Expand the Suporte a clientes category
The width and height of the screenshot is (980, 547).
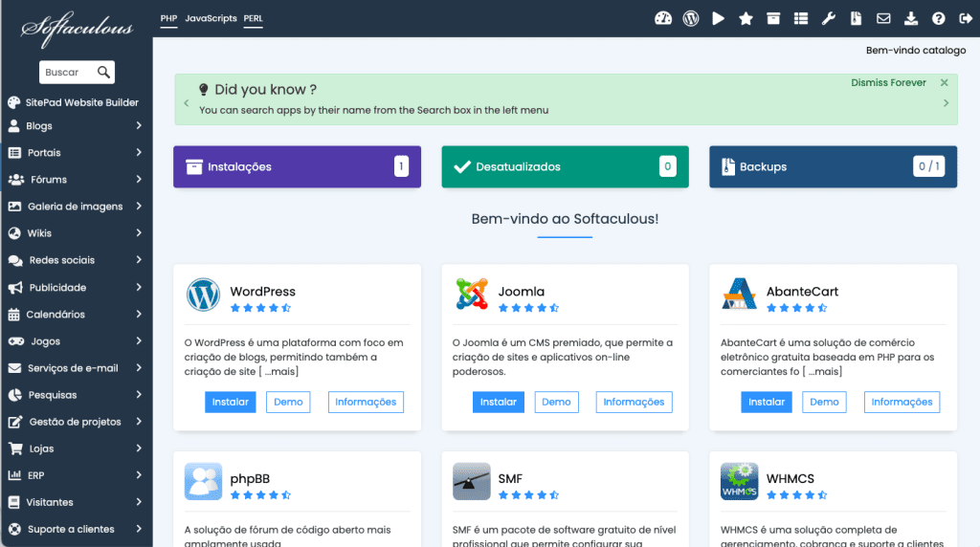(x=77, y=529)
